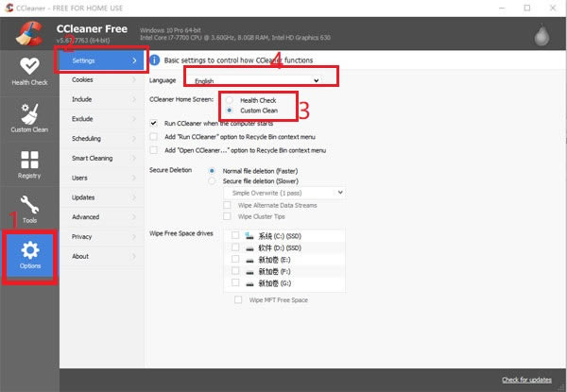The height and width of the screenshot is (392, 567).
Task: Open the Registry sidebar icon
Action: click(x=30, y=162)
